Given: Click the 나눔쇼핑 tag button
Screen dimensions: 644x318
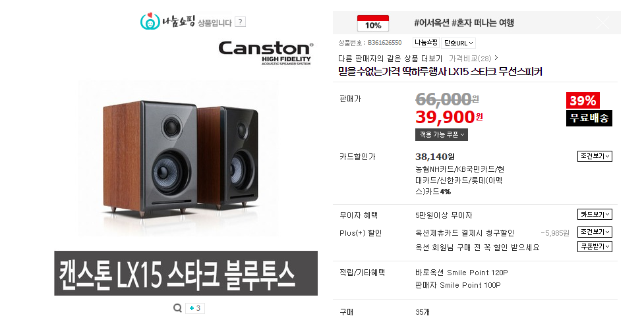Looking at the screenshot, I should pos(426,42).
